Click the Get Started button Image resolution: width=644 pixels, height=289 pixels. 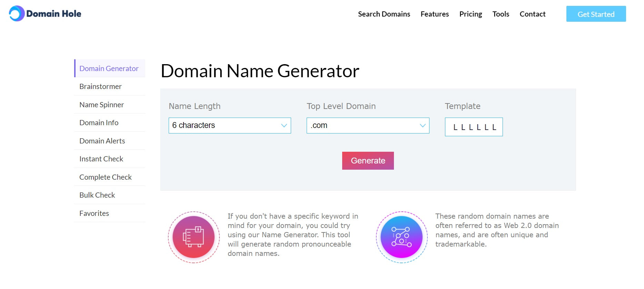click(596, 14)
